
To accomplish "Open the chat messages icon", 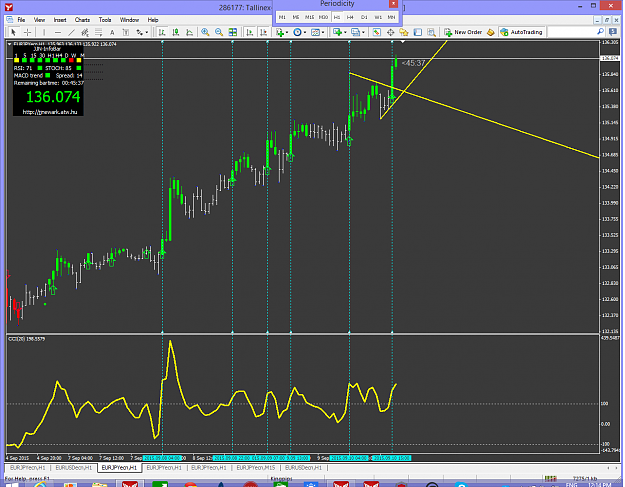I will click(613, 32).
